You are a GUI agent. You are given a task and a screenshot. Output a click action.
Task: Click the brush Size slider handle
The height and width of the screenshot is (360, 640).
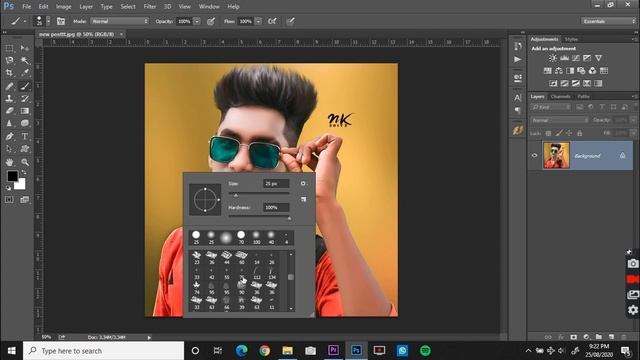click(x=236, y=196)
